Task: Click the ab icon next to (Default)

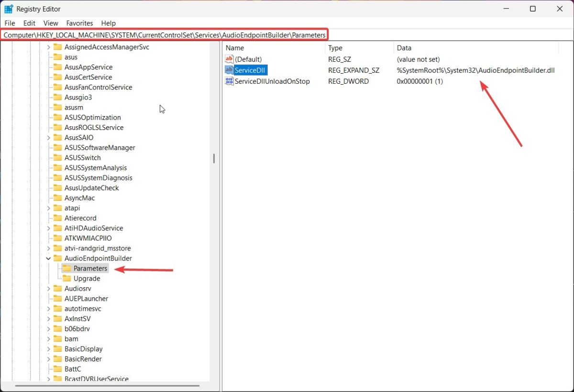Action: [229, 59]
